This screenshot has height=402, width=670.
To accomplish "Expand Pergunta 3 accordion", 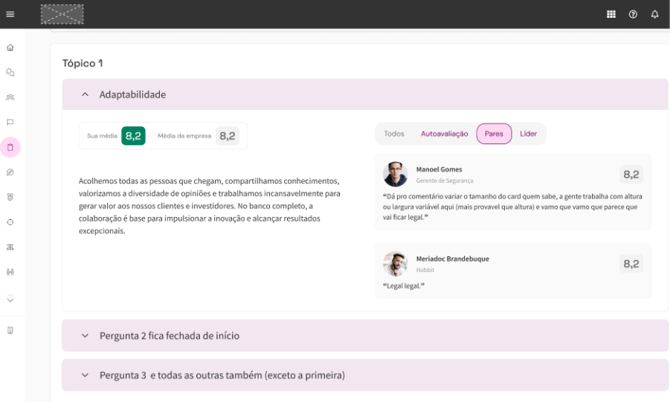I will click(x=85, y=376).
